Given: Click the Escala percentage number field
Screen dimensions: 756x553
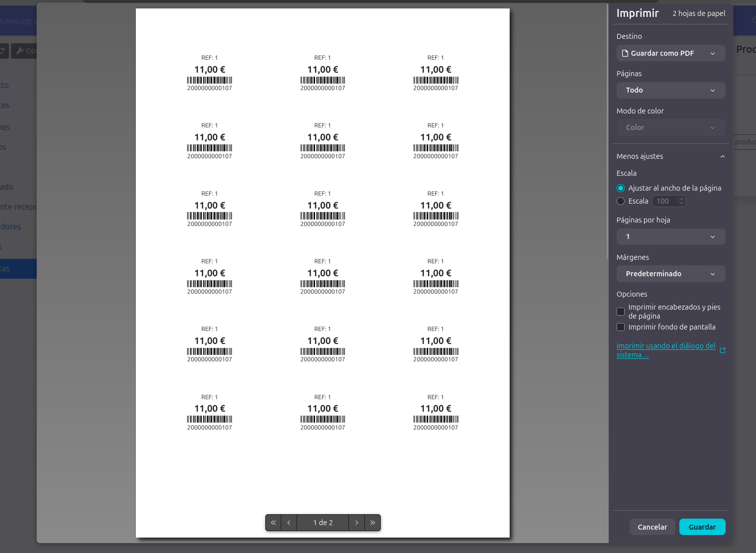Looking at the screenshot, I should click(665, 201).
